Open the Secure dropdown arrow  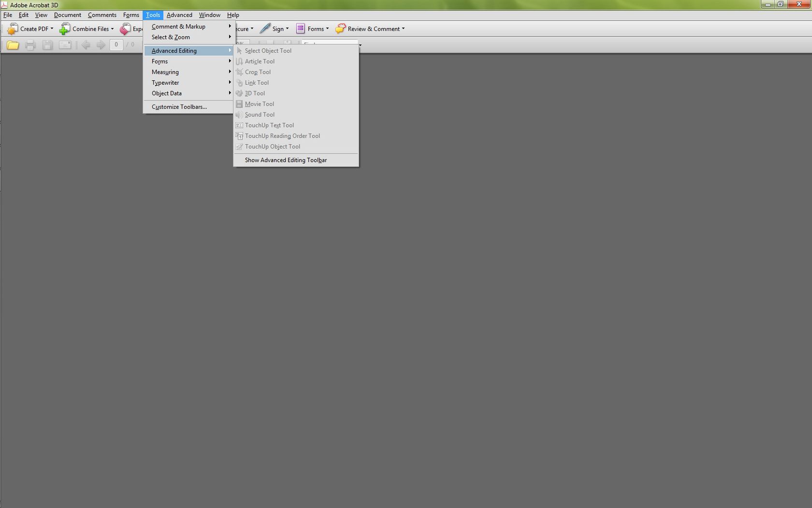click(x=252, y=29)
